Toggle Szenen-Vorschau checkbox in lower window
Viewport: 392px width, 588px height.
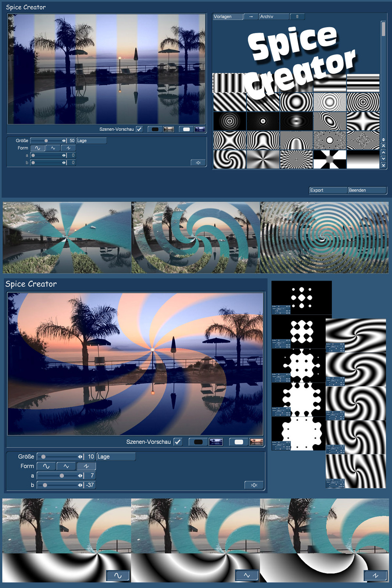point(178,442)
